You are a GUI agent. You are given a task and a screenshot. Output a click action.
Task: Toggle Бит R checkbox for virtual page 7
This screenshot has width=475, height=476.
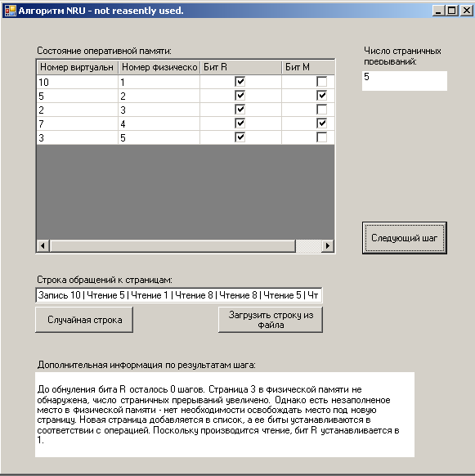point(240,123)
